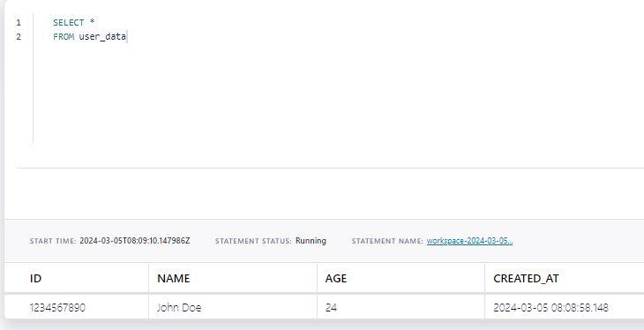Click the age cell showing 24

click(x=331, y=307)
